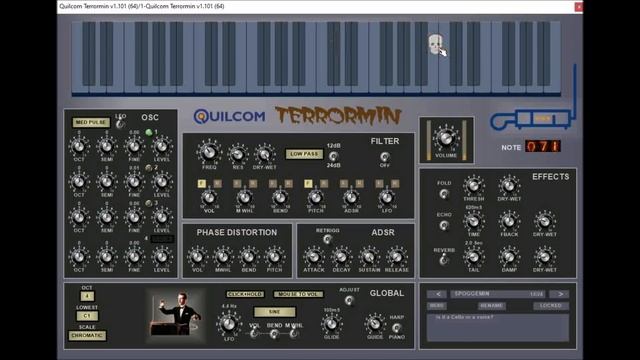Toggle oscillator 2 LED on
The height and width of the screenshot is (360, 640).
(x=149, y=168)
